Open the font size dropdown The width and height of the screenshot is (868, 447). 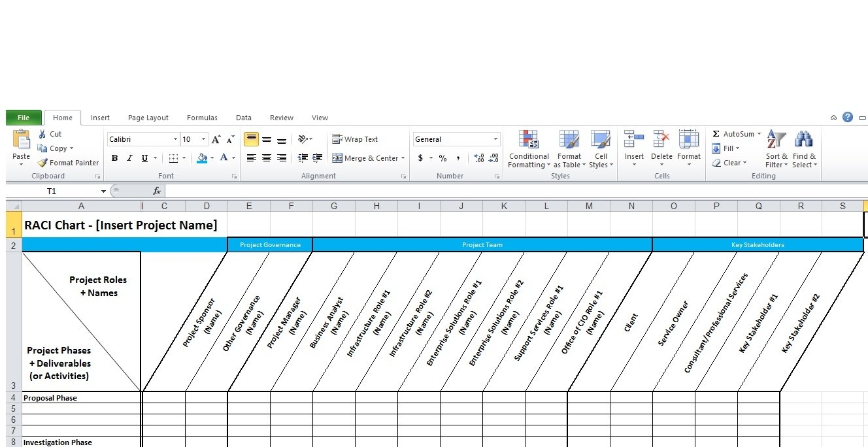coord(203,139)
